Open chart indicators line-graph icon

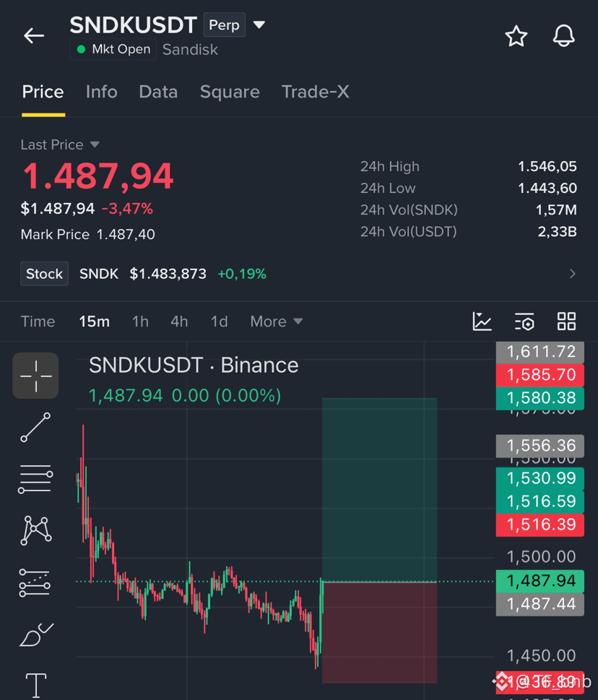[482, 321]
